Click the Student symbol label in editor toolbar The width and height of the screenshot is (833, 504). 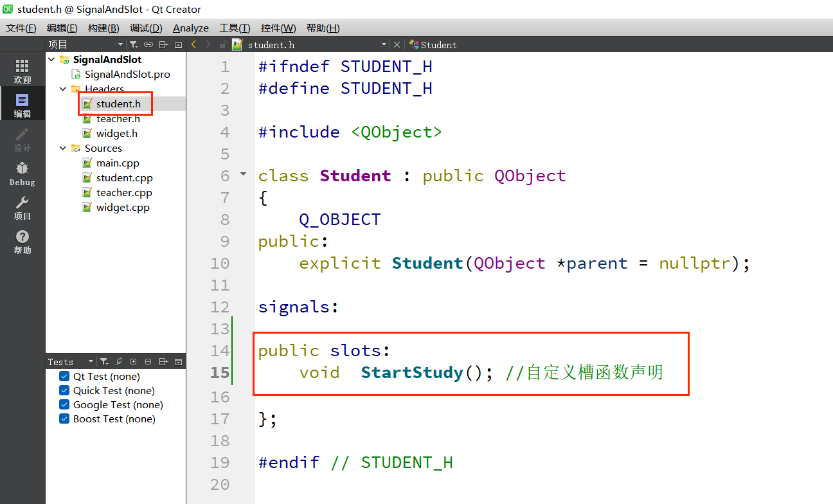tap(438, 45)
